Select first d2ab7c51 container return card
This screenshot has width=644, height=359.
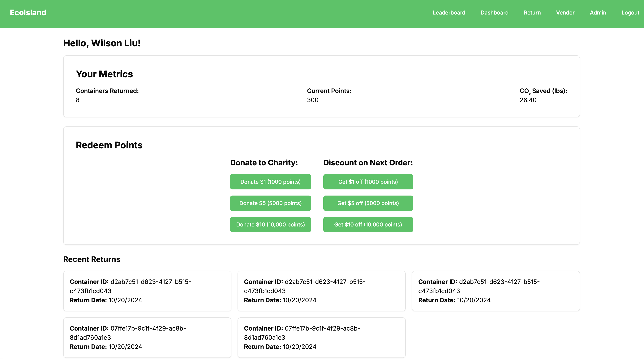pos(147,291)
